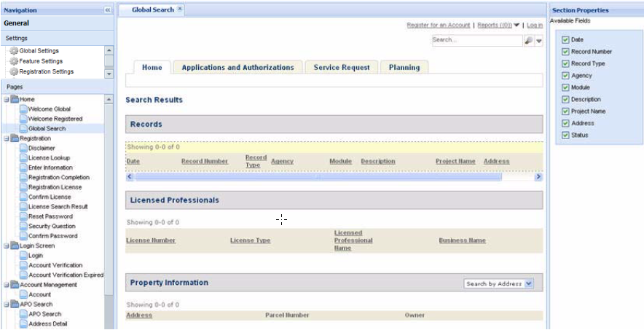The width and height of the screenshot is (644, 330).
Task: Toggle the Record Type checkbox
Action: pyautogui.click(x=565, y=63)
